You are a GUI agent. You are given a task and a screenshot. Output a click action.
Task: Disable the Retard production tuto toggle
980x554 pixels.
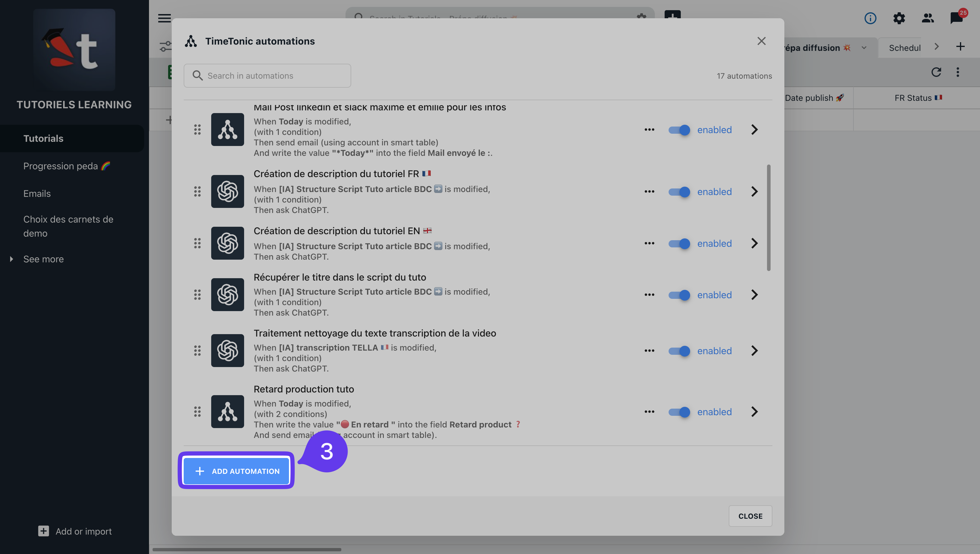[679, 412]
